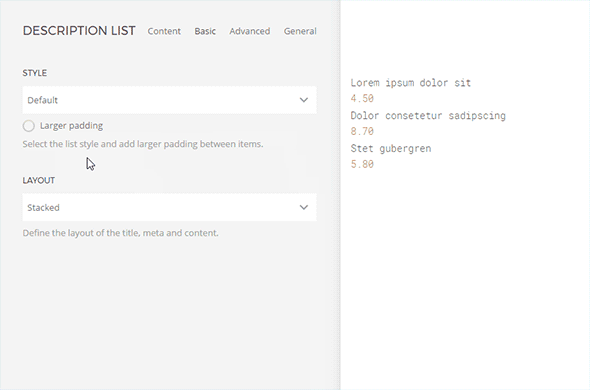Click the Larger padding label text
Screen dimensions: 590x390
click(71, 126)
